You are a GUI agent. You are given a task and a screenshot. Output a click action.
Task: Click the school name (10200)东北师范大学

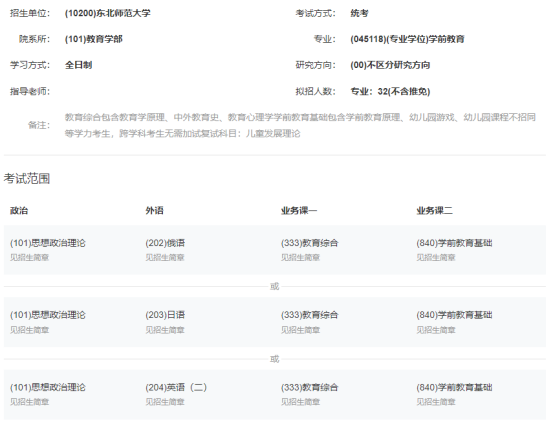[107, 13]
